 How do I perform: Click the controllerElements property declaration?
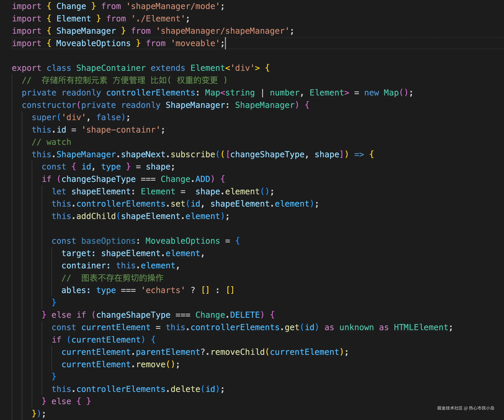[151, 93]
